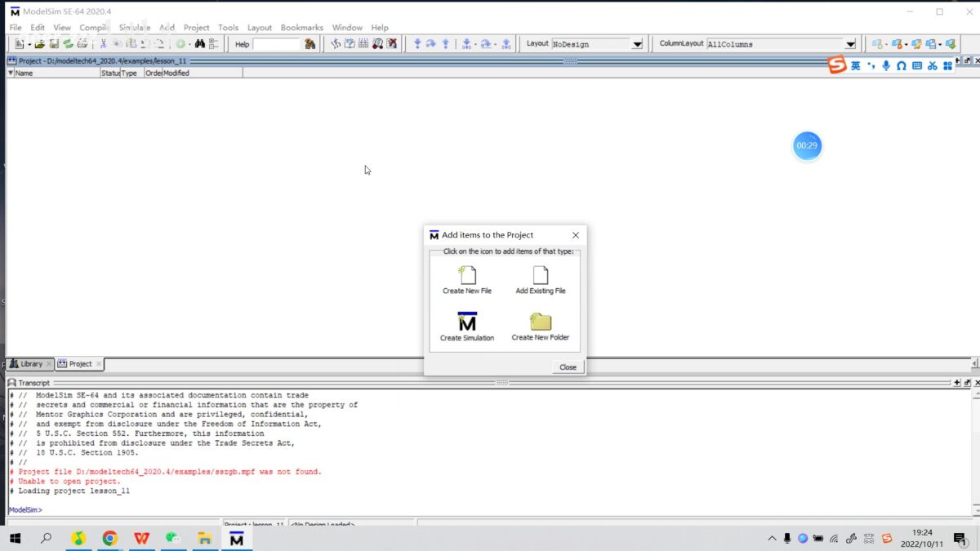
Task: Open the Layout NoDesign dropdown
Action: click(637, 44)
